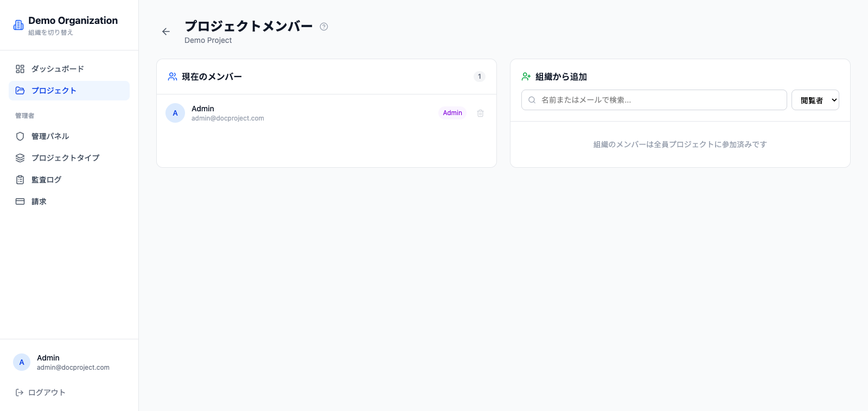Image resolution: width=868 pixels, height=411 pixels.
Task: Click Demo Project subtitle
Action: coord(208,41)
